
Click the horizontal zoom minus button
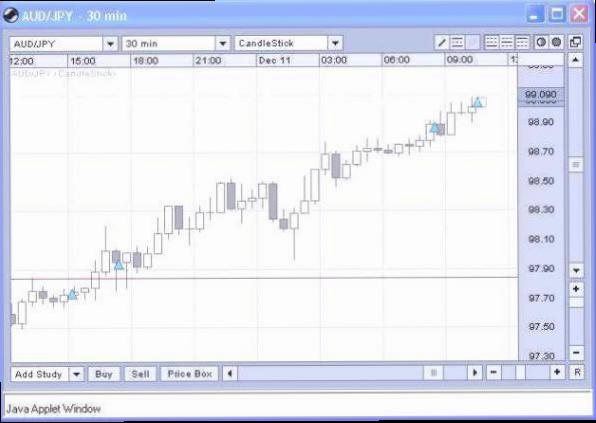[493, 372]
